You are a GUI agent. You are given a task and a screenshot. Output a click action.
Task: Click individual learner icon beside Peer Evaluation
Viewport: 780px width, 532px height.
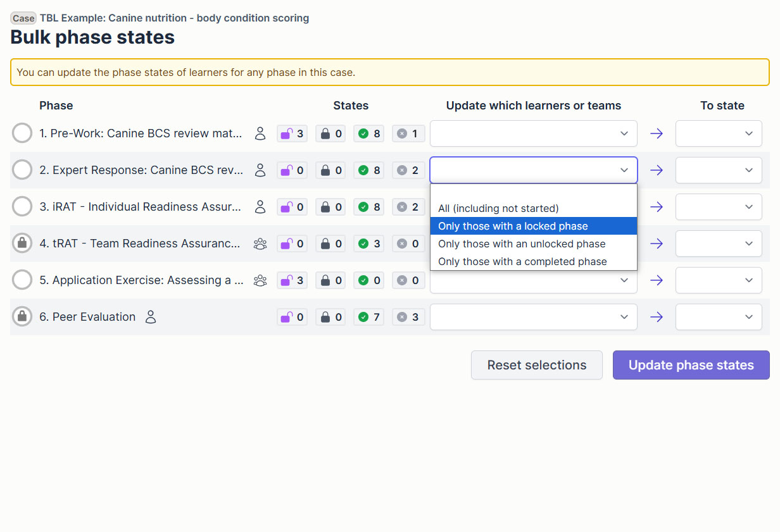coord(151,317)
